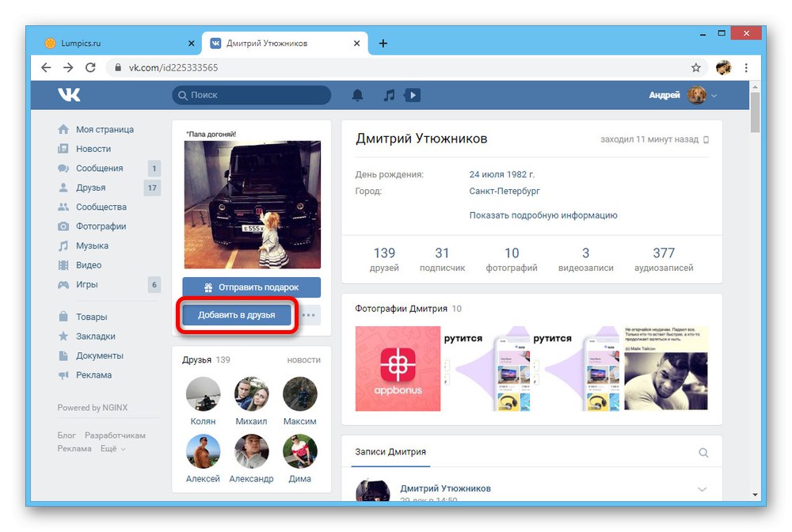Open music using the note icon
The image size is (792, 532).
(x=388, y=94)
